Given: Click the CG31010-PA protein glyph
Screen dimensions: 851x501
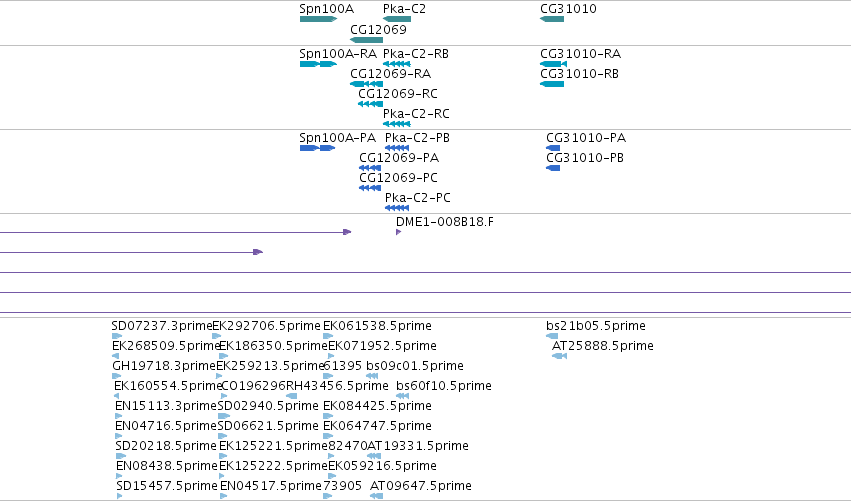Looking at the screenshot, I should coord(553,148).
